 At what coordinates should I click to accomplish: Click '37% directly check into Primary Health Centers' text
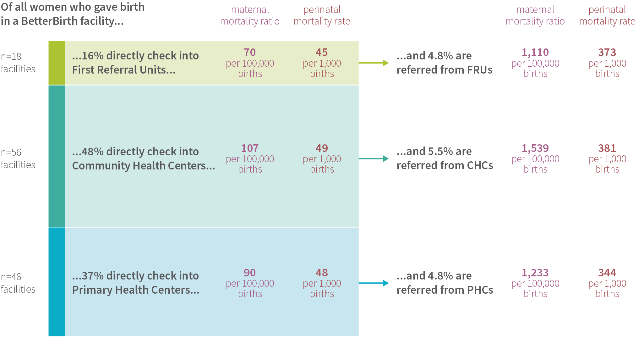(x=136, y=283)
